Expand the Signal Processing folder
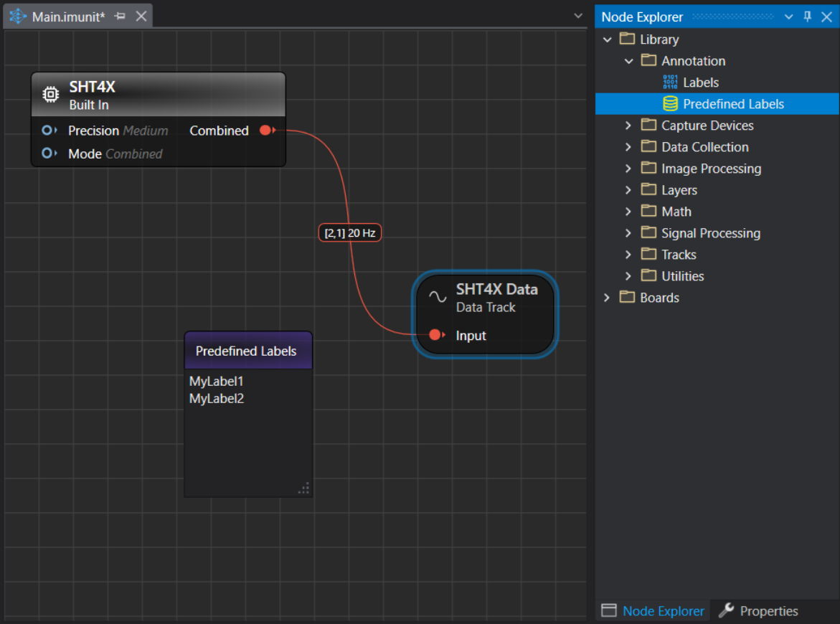 pyautogui.click(x=629, y=233)
